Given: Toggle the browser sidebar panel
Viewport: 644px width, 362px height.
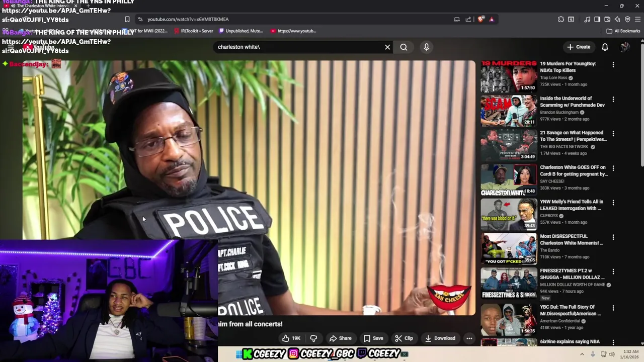Looking at the screenshot, I should pyautogui.click(x=597, y=19).
